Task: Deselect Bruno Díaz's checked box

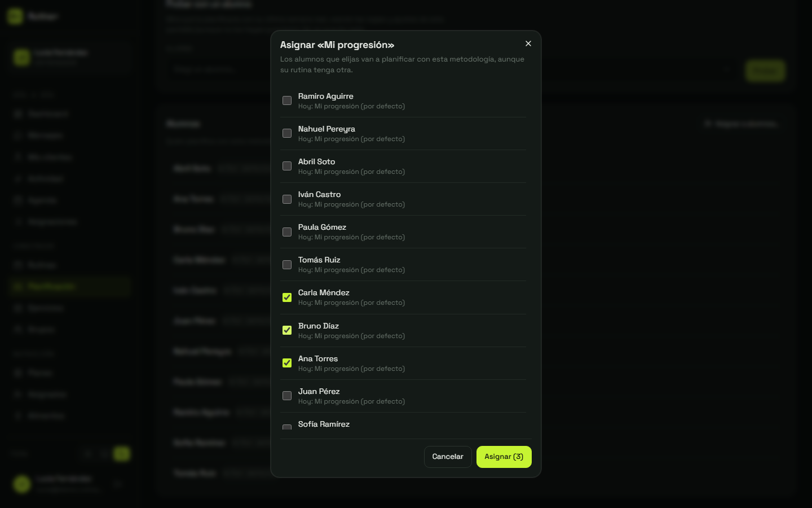Action: (287, 330)
